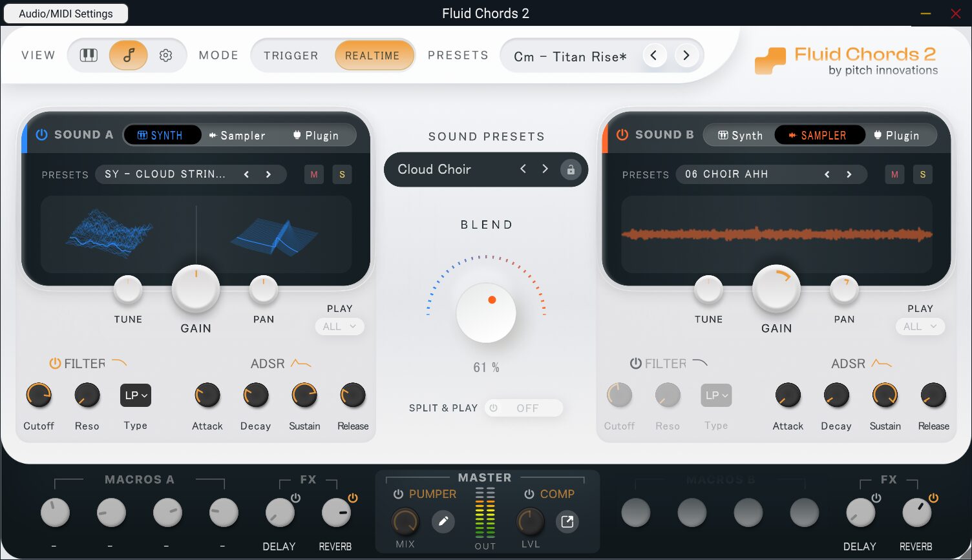
Task: Go to previous main preset
Action: (x=654, y=56)
